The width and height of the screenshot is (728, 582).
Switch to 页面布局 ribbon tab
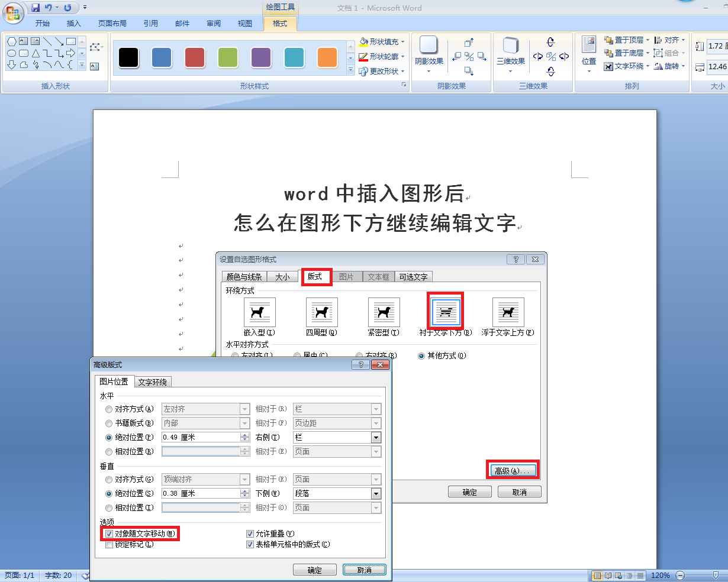tap(112, 24)
